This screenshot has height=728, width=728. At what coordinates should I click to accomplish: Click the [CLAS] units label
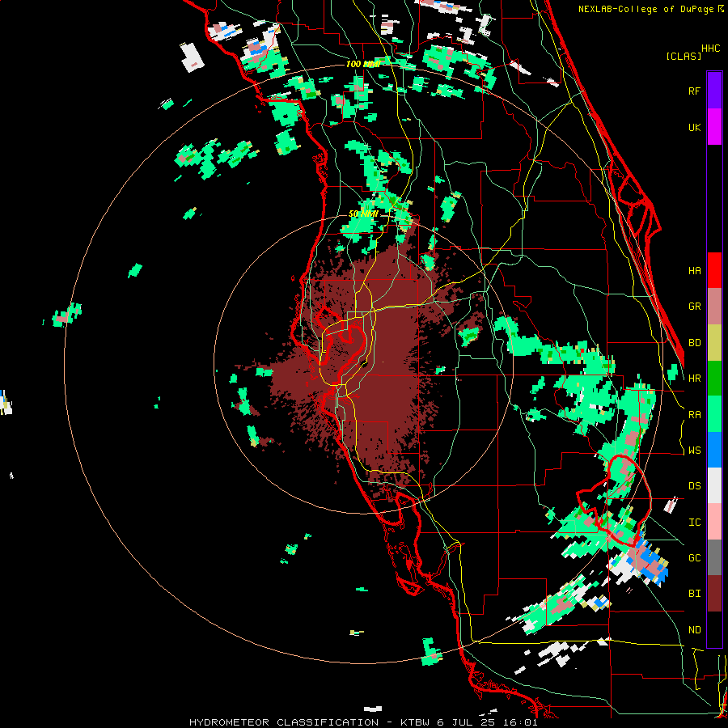pos(684,56)
